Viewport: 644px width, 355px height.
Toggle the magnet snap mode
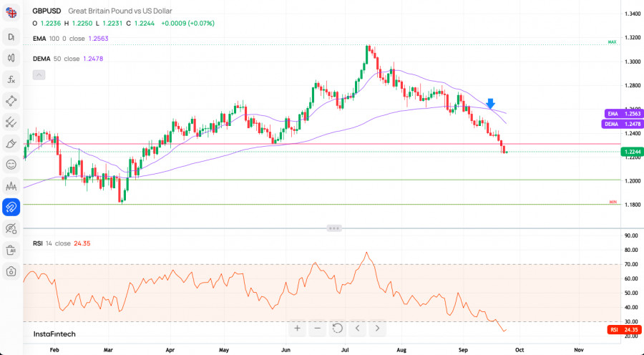pyautogui.click(x=11, y=207)
